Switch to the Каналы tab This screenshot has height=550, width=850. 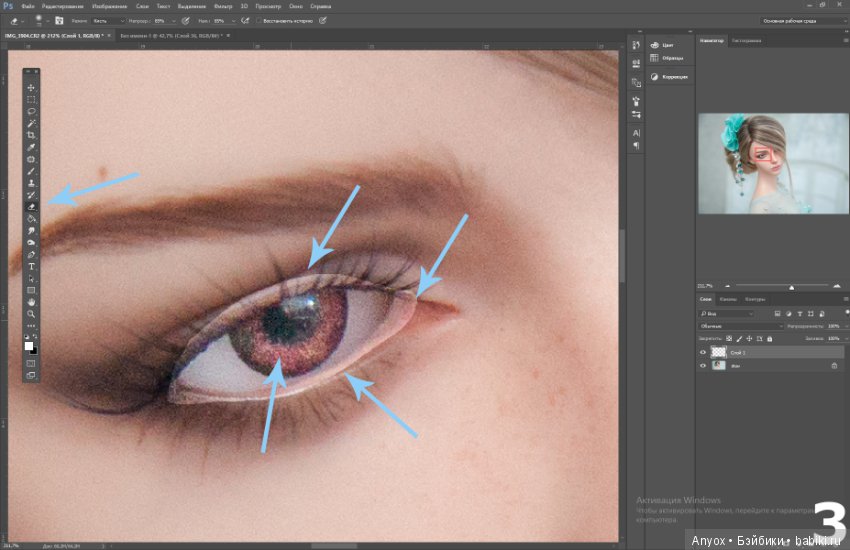click(728, 299)
